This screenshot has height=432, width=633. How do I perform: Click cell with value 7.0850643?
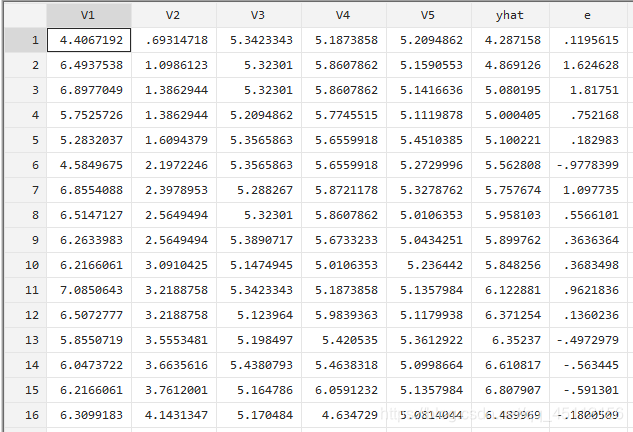coord(89,290)
